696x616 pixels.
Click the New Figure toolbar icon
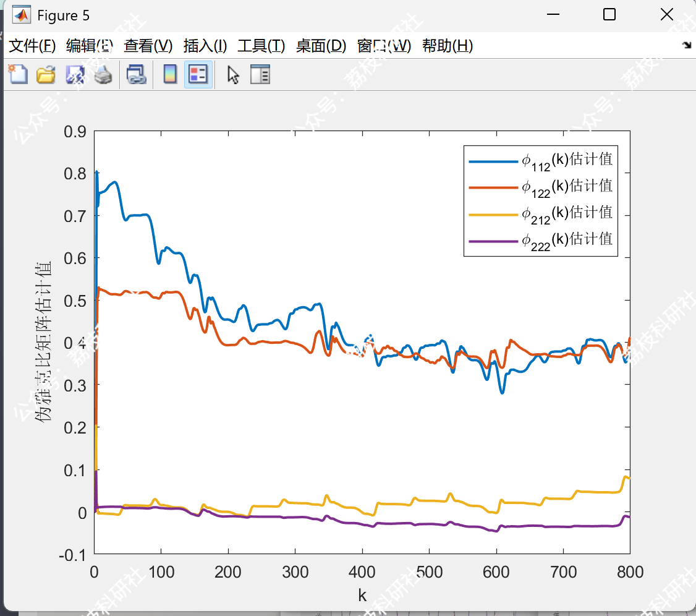pos(18,74)
